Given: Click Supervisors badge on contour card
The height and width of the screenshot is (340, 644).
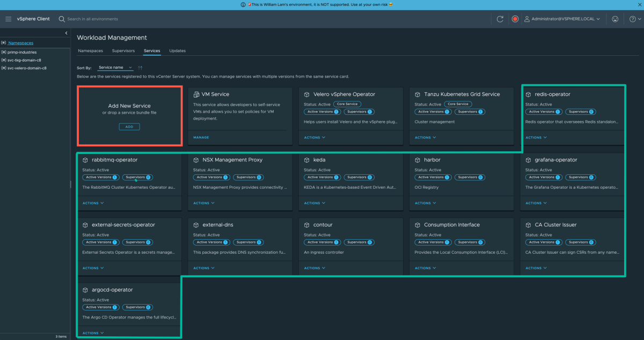Looking at the screenshot, I should click(358, 242).
